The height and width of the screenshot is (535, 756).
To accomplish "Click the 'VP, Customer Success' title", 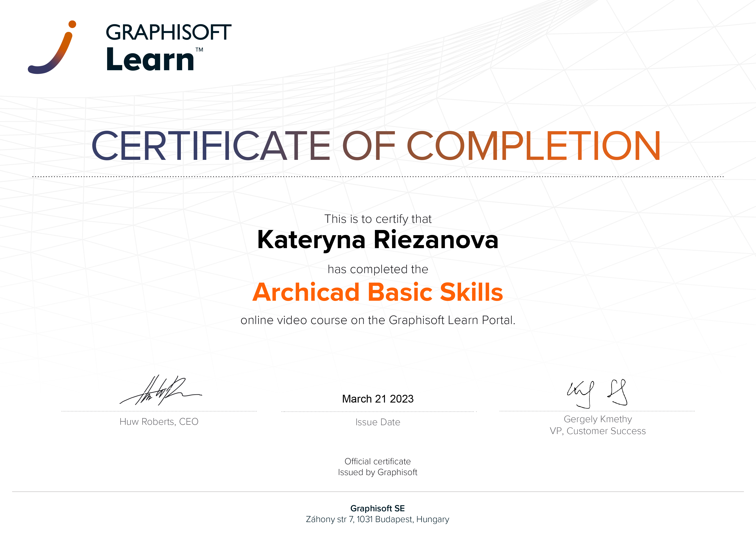I will point(598,431).
